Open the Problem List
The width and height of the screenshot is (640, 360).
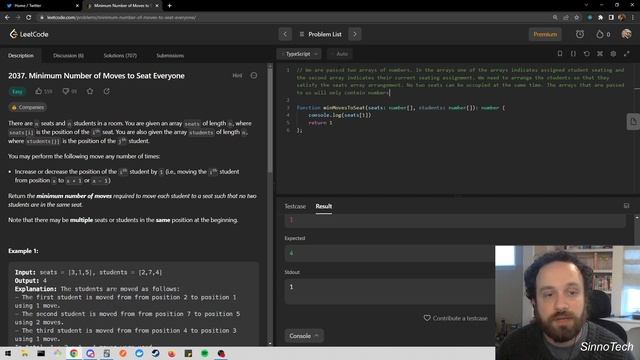[320, 34]
